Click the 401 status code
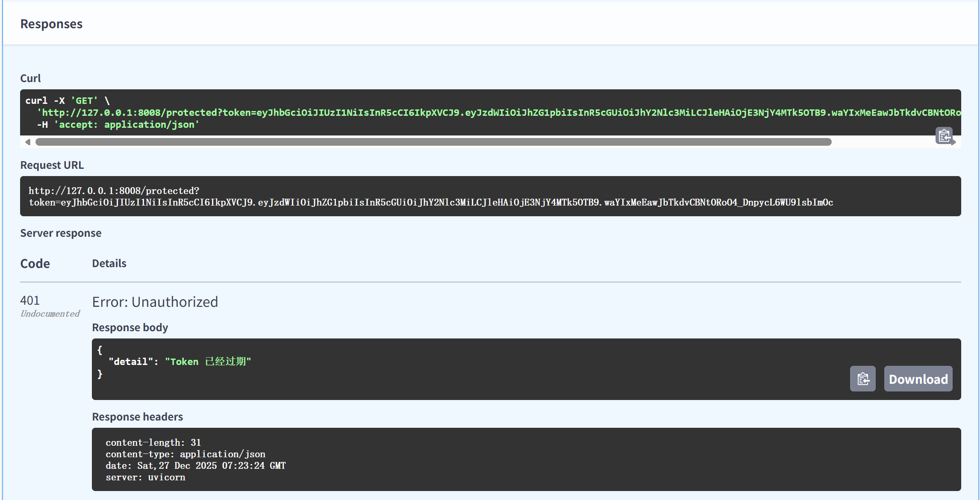Image resolution: width=980 pixels, height=500 pixels. 30,300
